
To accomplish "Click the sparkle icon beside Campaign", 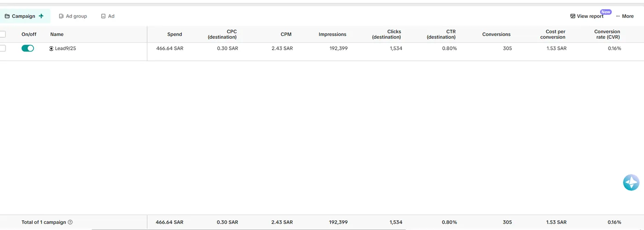I will pyautogui.click(x=41, y=16).
